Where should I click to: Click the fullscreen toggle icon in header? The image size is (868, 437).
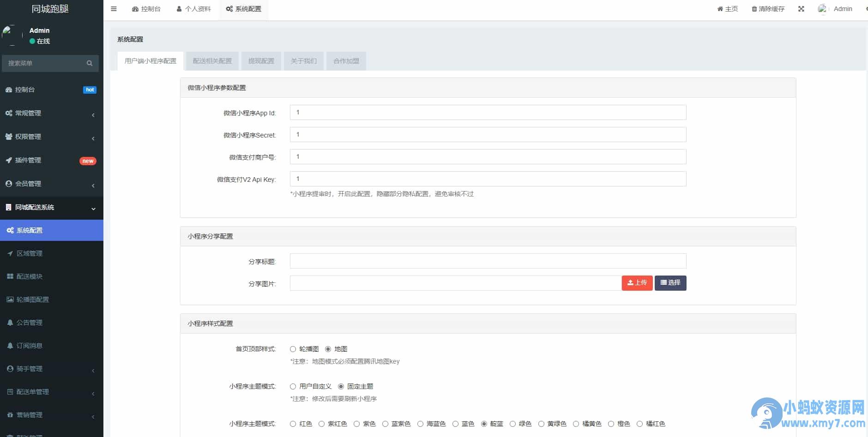tap(801, 9)
